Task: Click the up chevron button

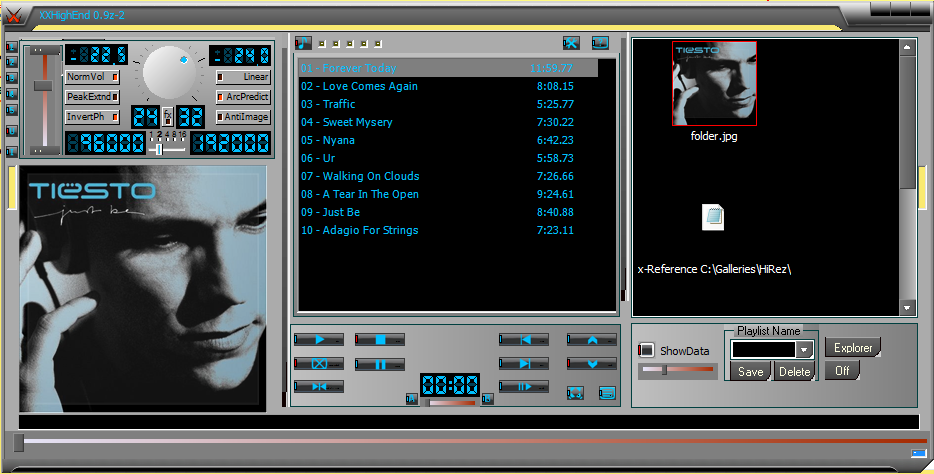Action: coord(591,340)
